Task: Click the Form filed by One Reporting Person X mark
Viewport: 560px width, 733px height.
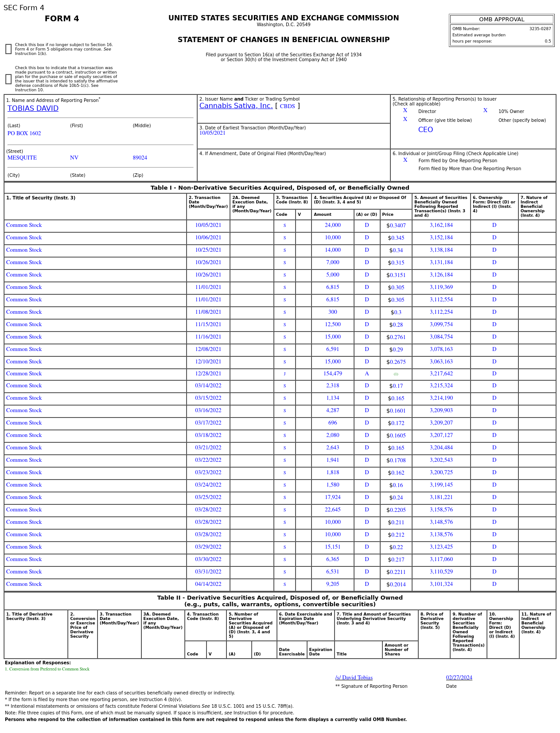Action: (x=405, y=160)
